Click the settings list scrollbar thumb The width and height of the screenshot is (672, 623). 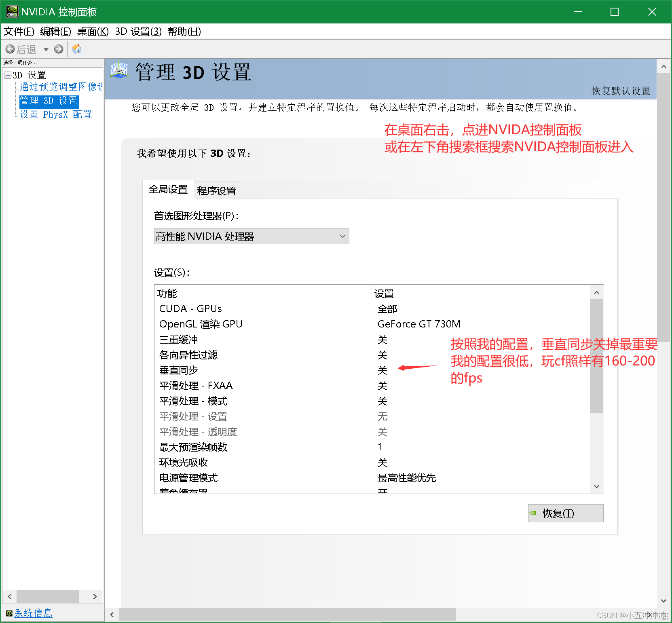point(596,356)
